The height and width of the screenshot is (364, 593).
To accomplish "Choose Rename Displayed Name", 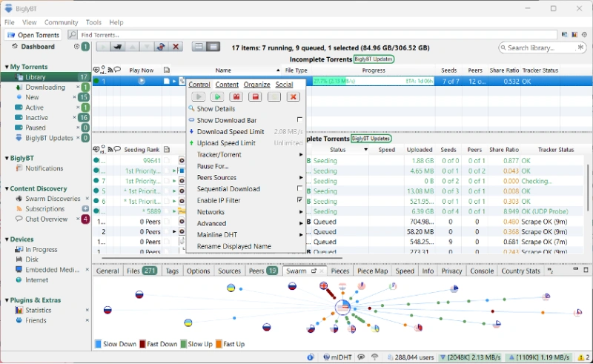I will point(233,246).
